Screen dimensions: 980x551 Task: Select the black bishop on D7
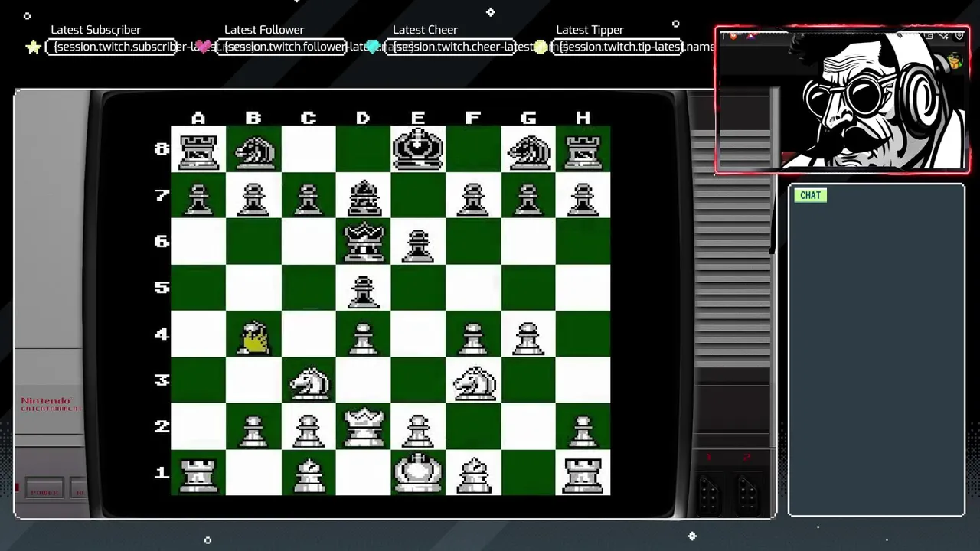point(364,197)
